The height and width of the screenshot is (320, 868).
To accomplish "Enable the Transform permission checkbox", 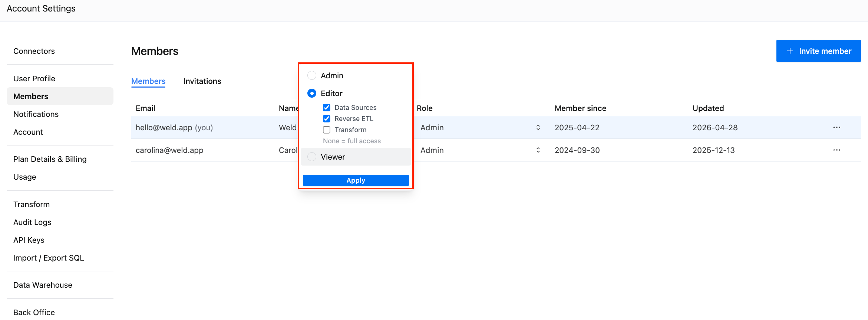I will [327, 130].
